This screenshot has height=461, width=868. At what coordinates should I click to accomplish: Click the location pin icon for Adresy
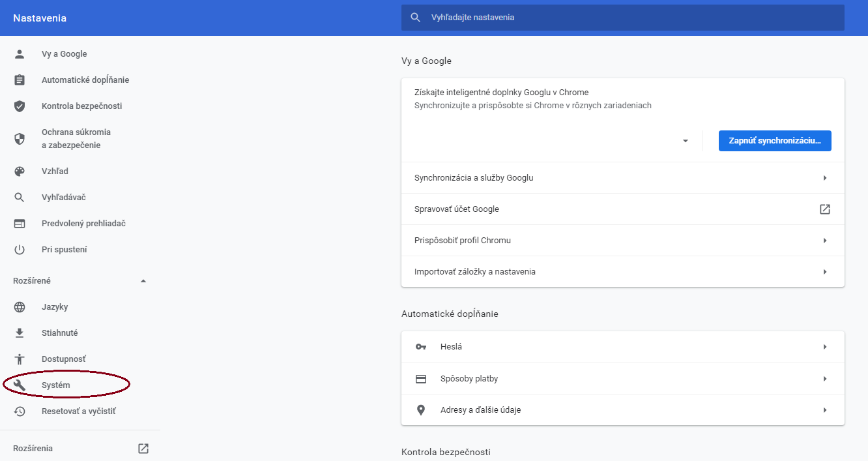click(x=421, y=410)
